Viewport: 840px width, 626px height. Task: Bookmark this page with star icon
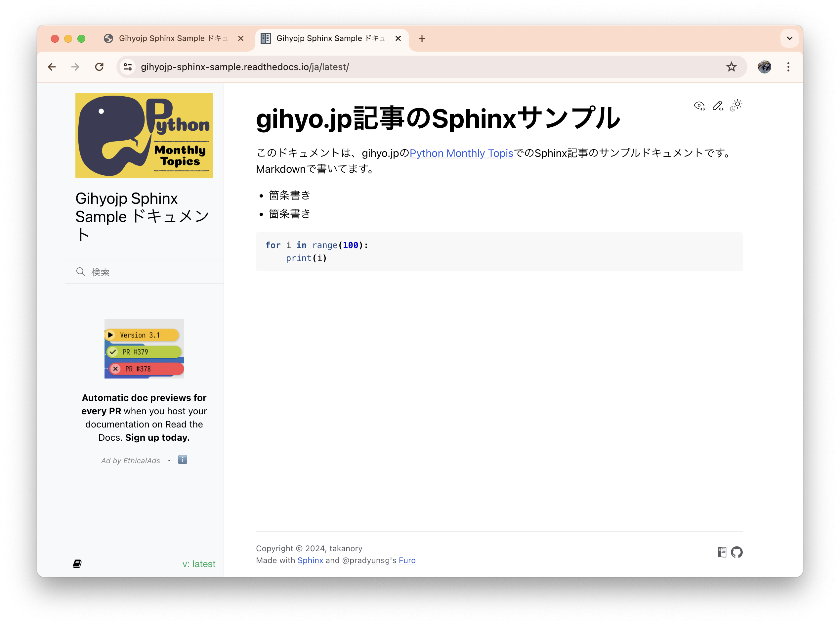(731, 67)
